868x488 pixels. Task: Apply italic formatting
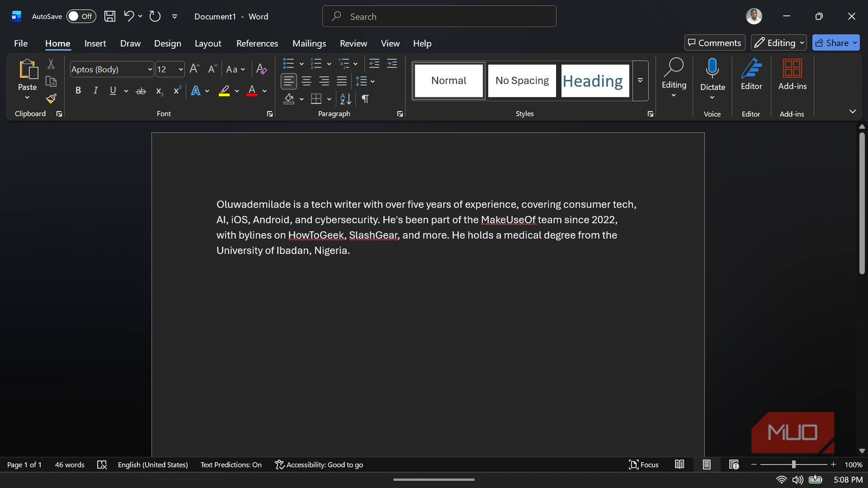[x=95, y=90]
